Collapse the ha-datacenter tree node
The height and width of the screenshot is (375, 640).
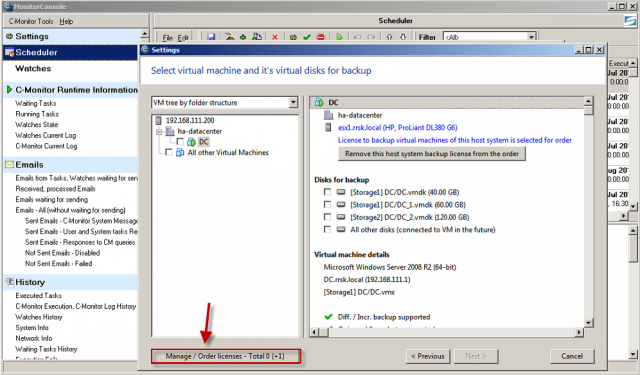[x=159, y=131]
